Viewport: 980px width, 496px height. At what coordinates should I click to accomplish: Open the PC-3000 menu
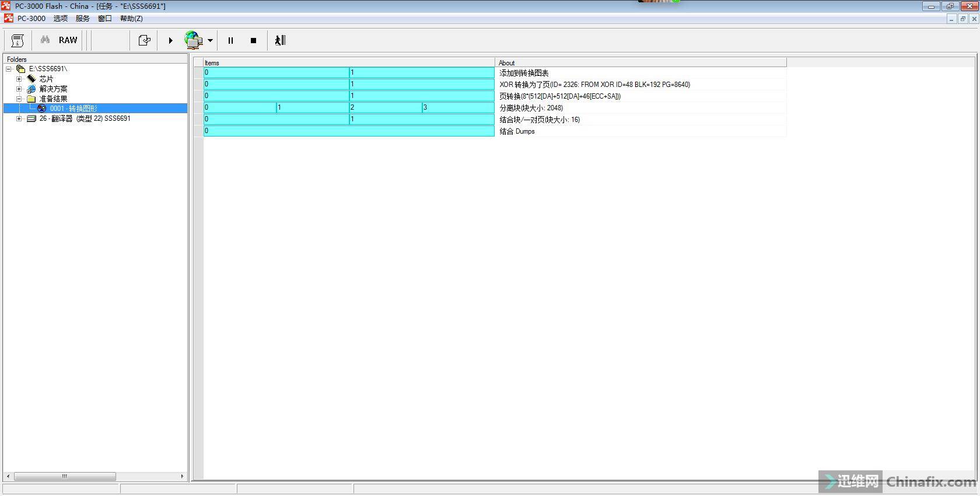32,19
